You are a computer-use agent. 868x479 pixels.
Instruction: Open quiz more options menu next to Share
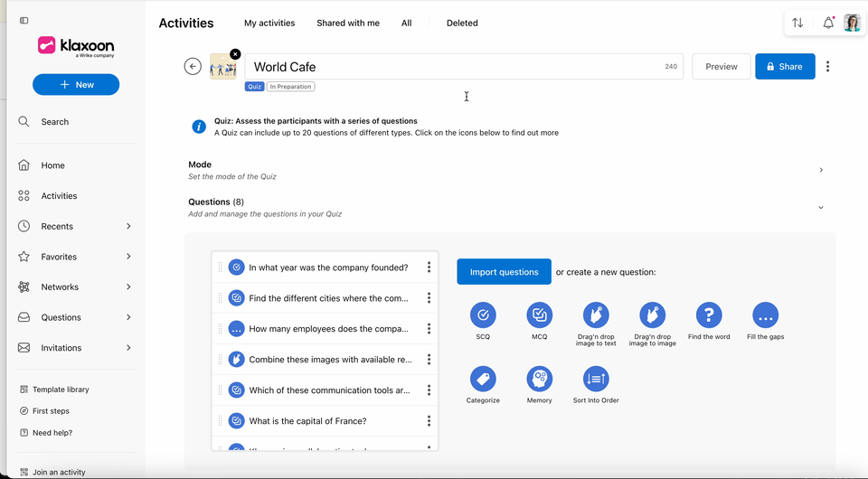click(827, 66)
